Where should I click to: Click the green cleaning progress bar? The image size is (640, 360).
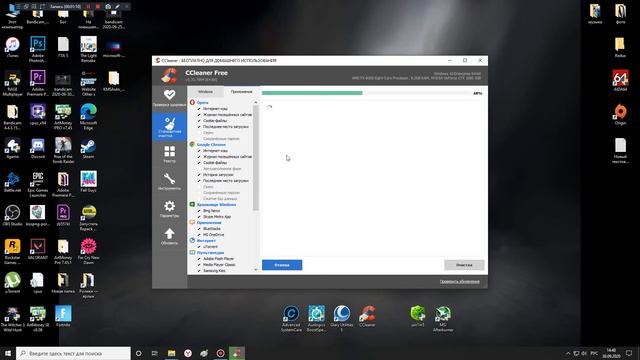[x=312, y=93]
